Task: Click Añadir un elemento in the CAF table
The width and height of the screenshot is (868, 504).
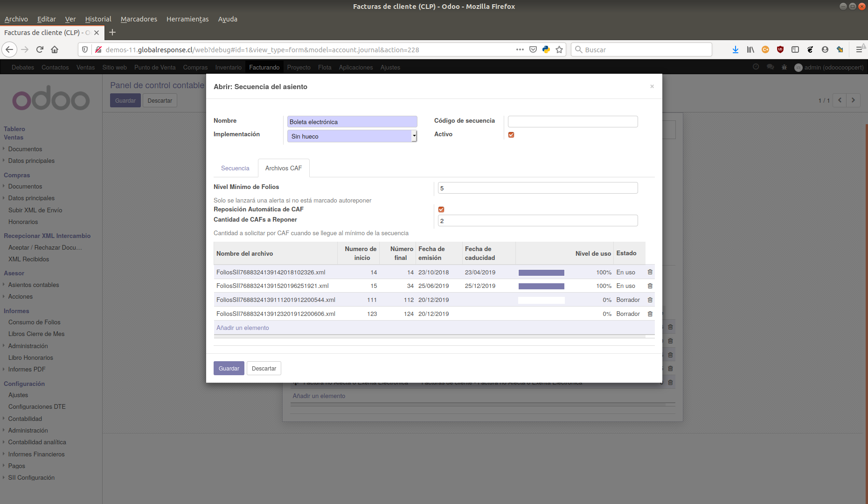Action: coord(243,328)
